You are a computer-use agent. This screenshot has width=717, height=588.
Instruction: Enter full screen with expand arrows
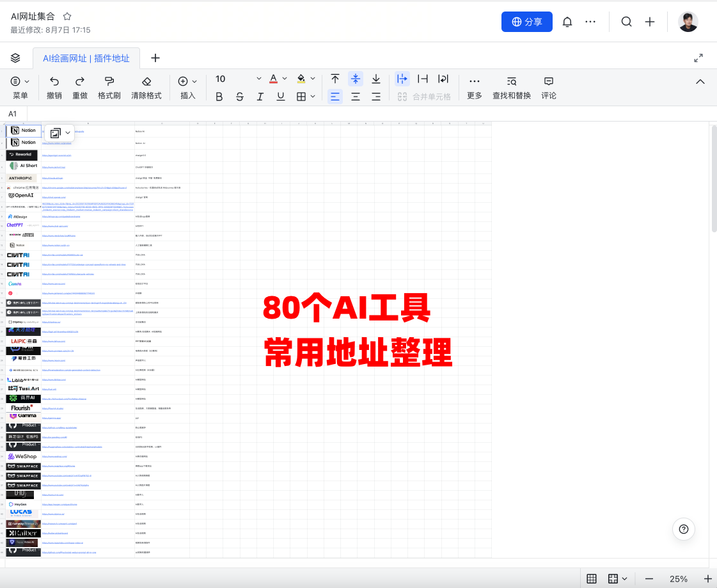click(698, 58)
